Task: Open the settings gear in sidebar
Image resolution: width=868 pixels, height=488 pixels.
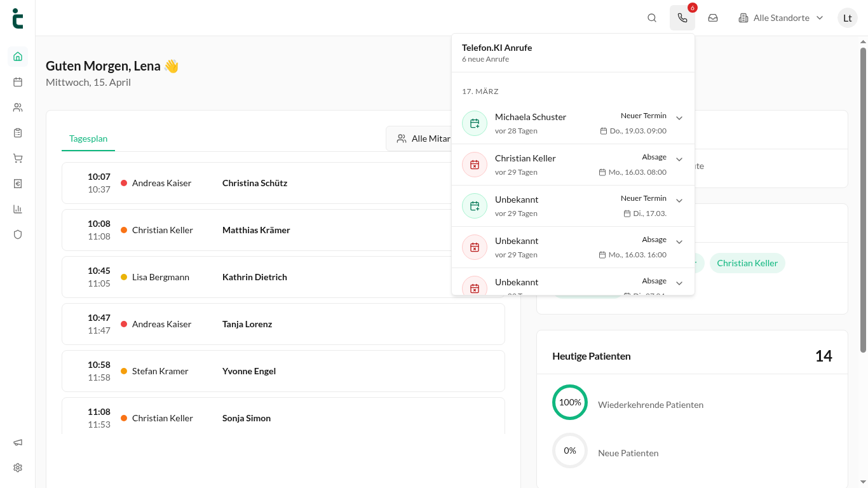Action: point(18,468)
